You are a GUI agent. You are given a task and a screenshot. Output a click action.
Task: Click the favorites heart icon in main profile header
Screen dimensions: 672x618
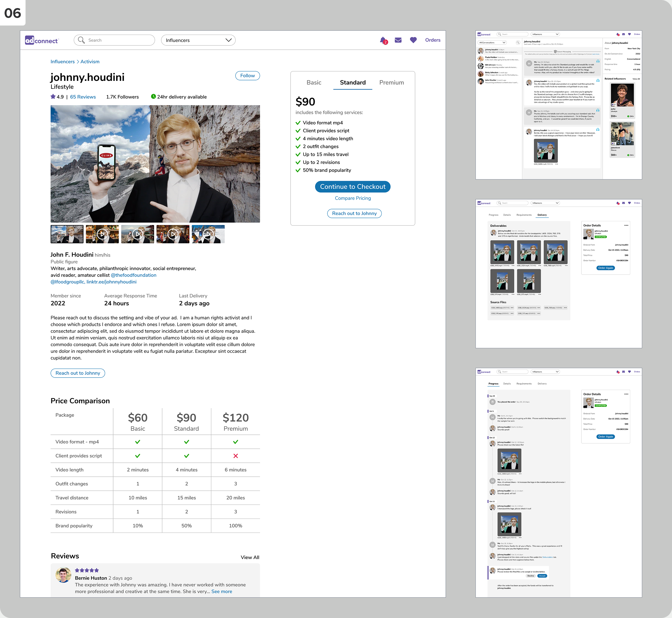413,40
